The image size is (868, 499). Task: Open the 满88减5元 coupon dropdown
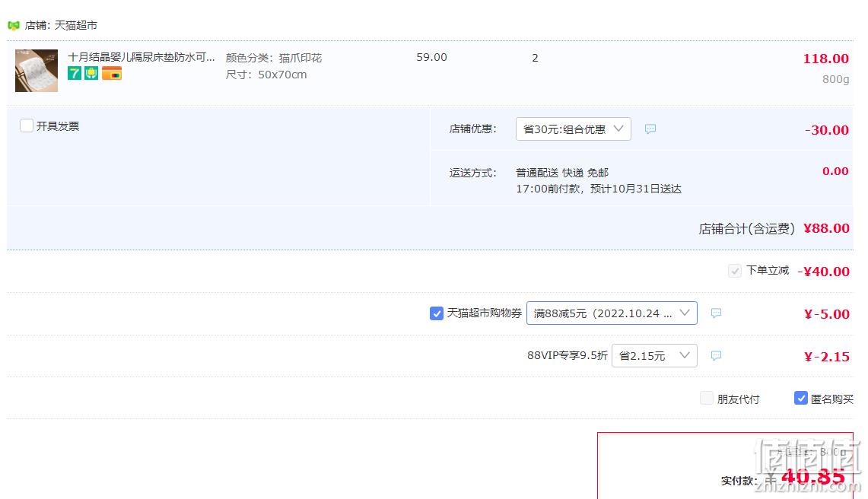(x=612, y=313)
